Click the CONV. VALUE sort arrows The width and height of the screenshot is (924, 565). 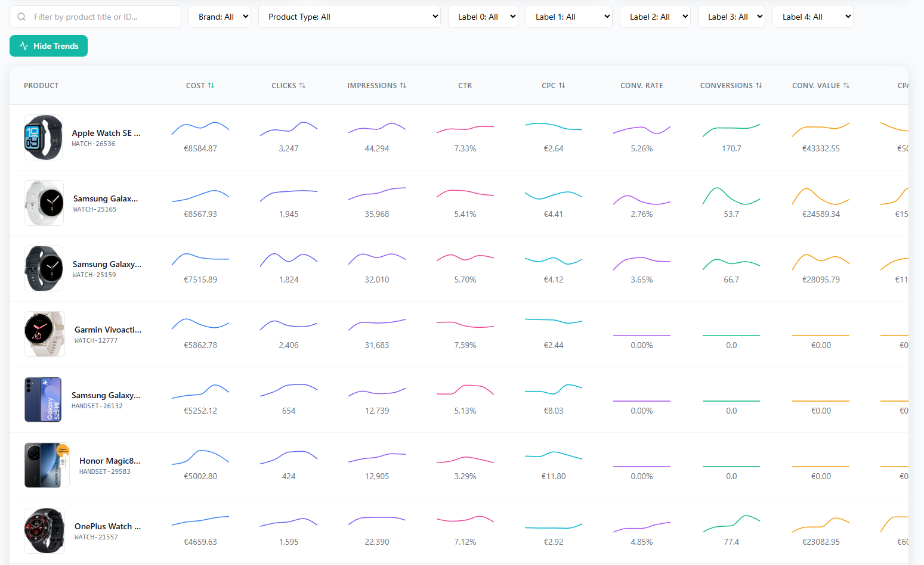tap(846, 85)
